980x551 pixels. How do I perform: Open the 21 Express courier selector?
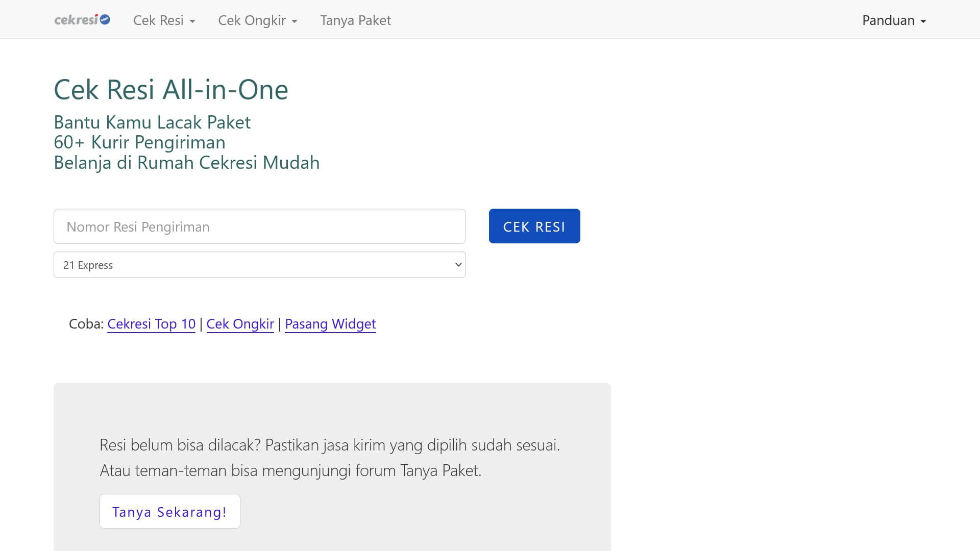coord(259,264)
